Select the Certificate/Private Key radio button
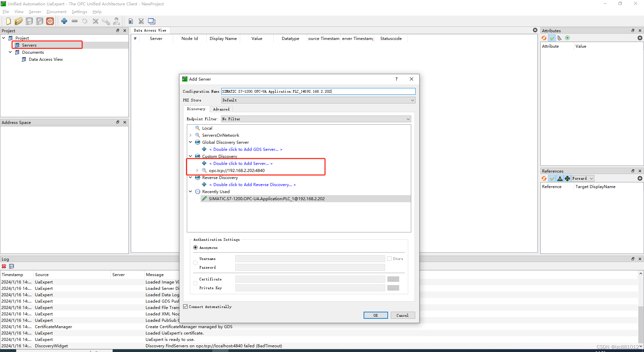644x352 pixels. (196, 283)
